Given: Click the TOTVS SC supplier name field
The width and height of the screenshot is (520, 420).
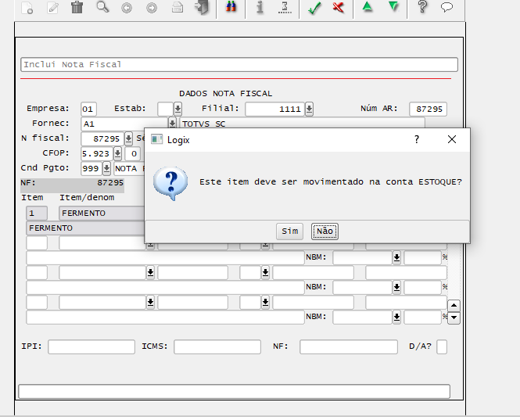Looking at the screenshot, I should click(x=302, y=123).
